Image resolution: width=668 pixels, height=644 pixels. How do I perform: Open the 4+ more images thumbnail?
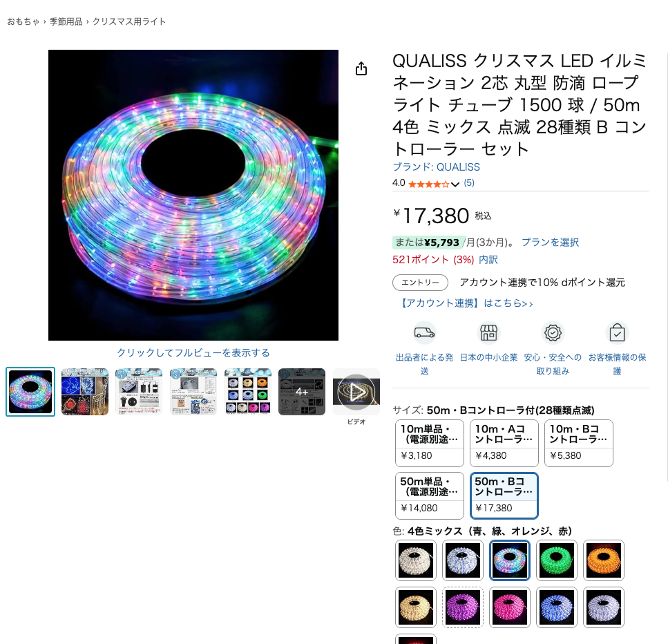click(x=302, y=392)
